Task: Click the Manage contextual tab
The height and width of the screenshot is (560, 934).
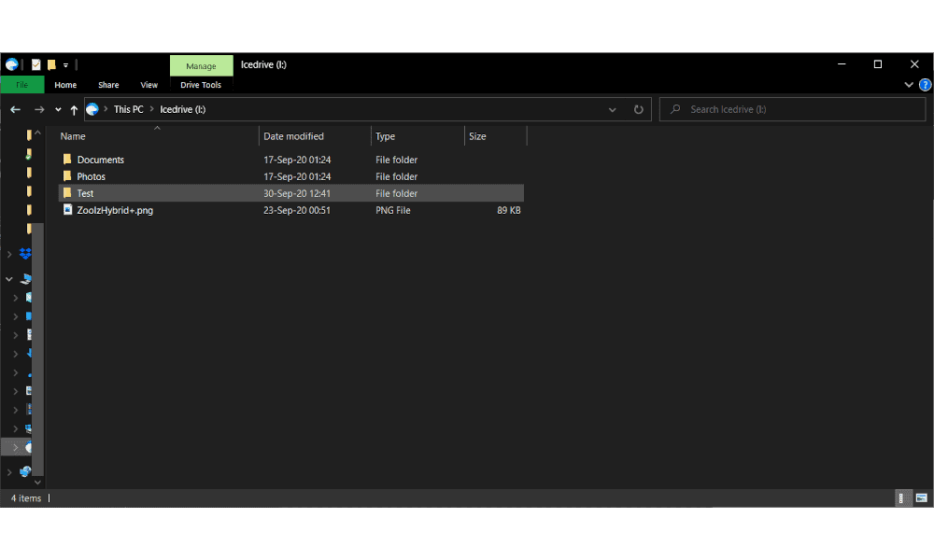Action: pyautogui.click(x=202, y=65)
